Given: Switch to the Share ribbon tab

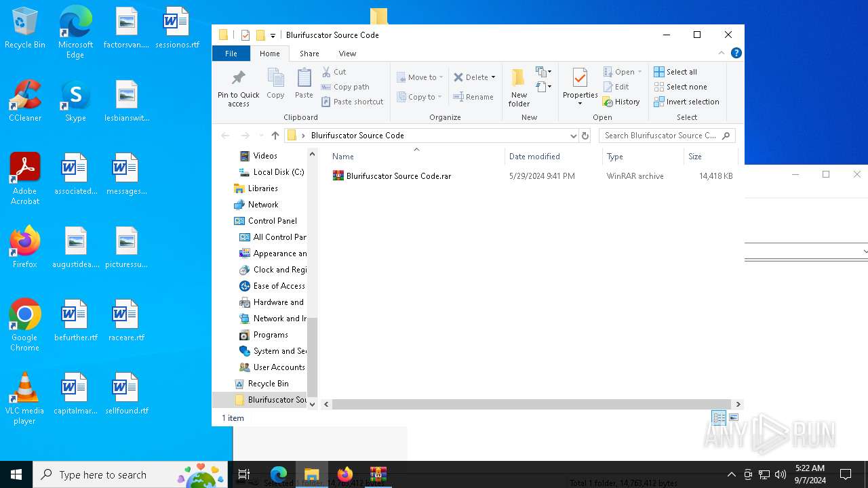Looking at the screenshot, I should coord(309,54).
